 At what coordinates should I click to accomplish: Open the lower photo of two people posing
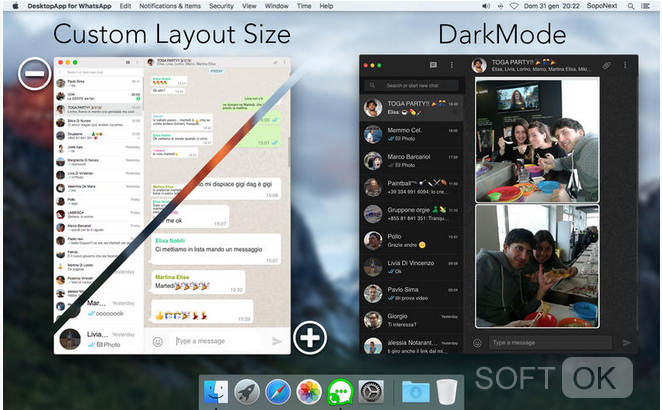coord(537,266)
